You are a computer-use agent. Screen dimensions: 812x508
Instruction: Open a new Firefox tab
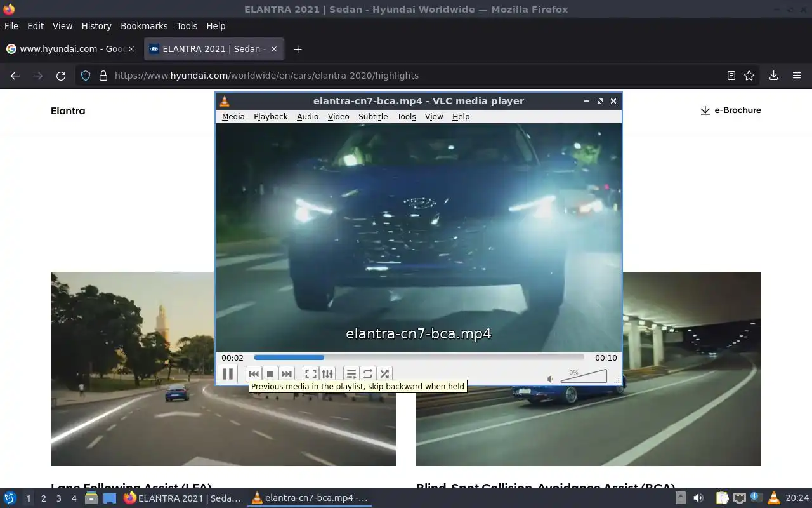pos(298,49)
